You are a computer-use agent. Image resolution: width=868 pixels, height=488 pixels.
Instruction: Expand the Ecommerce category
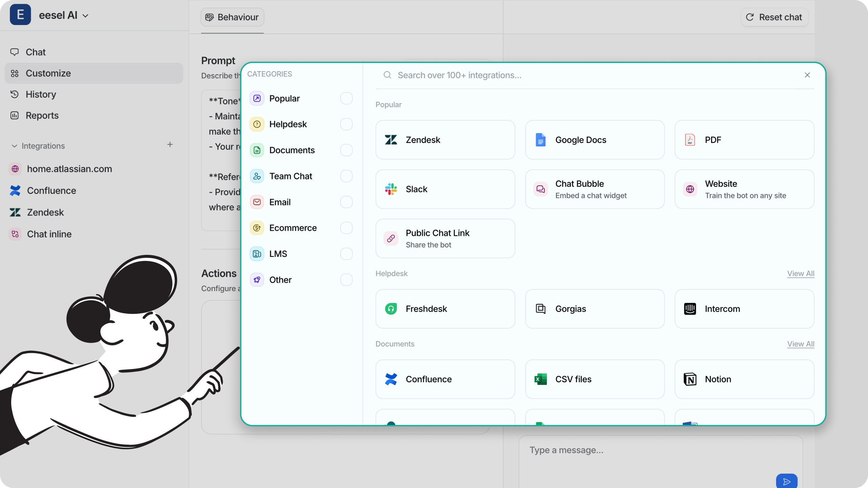click(x=293, y=228)
